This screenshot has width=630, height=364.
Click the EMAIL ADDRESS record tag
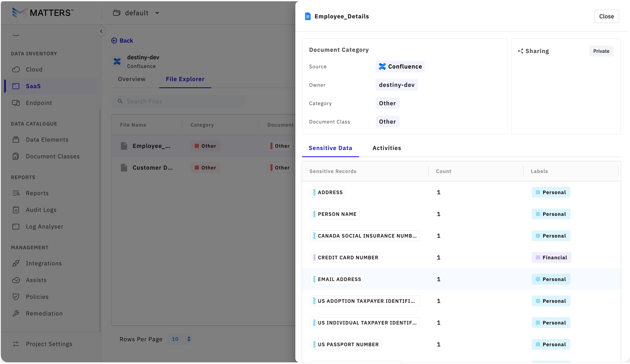(337, 279)
